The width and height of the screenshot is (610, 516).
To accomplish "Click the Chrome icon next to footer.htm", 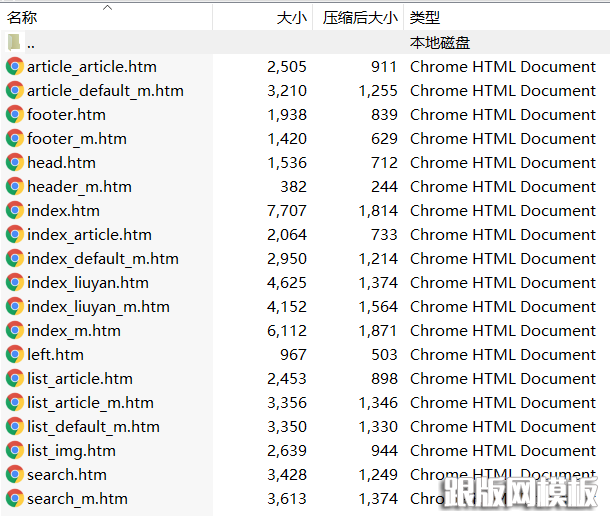I will (x=15, y=115).
